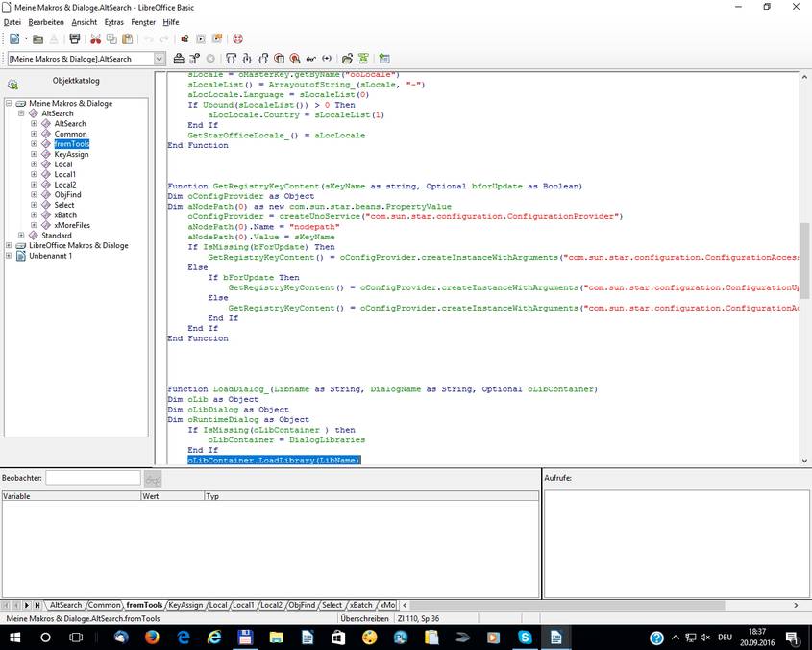This screenshot has height=650, width=812.
Task: Click the Run BASIC icon
Action: (x=195, y=59)
